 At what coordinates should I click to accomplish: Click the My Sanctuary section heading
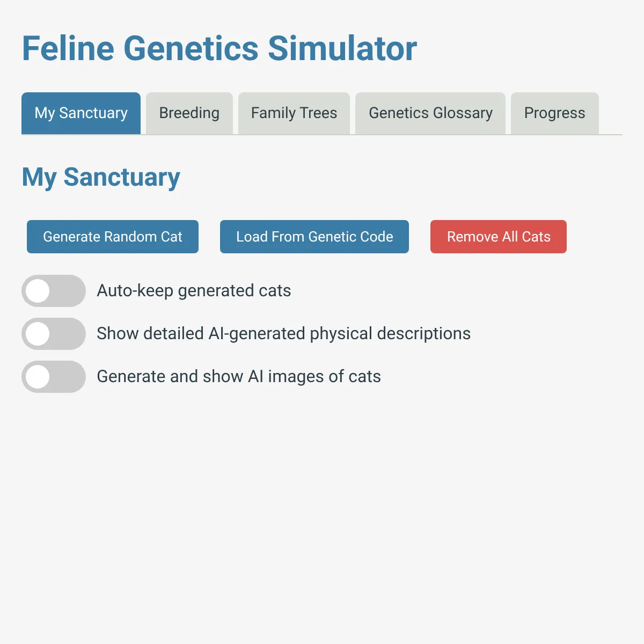(101, 177)
